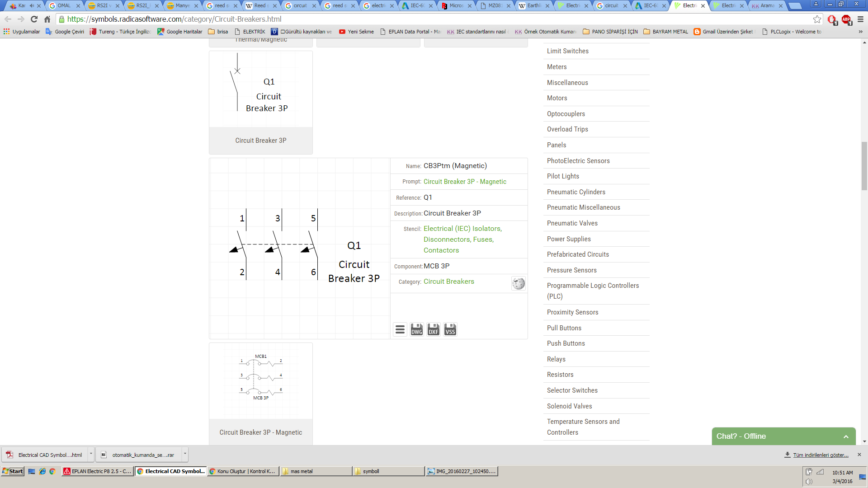The image size is (868, 488).
Task: Go to the browser home page
Action: click(x=47, y=19)
